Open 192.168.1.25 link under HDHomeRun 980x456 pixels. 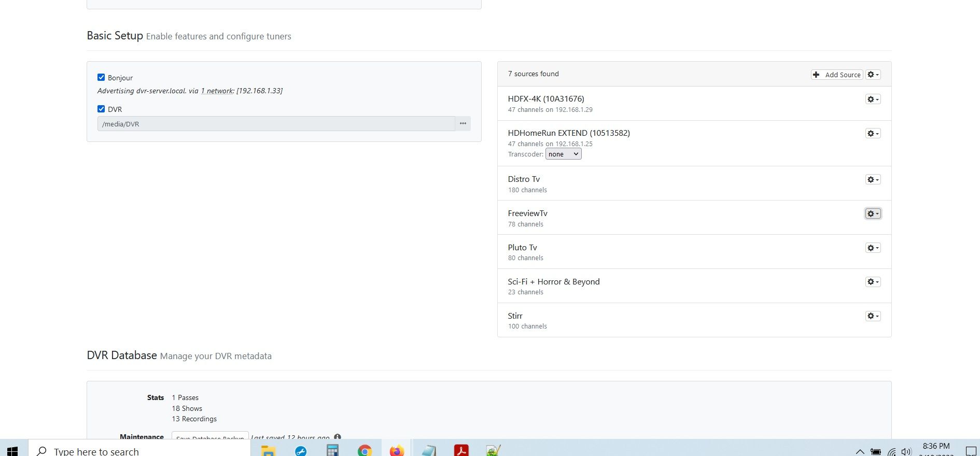pos(574,144)
